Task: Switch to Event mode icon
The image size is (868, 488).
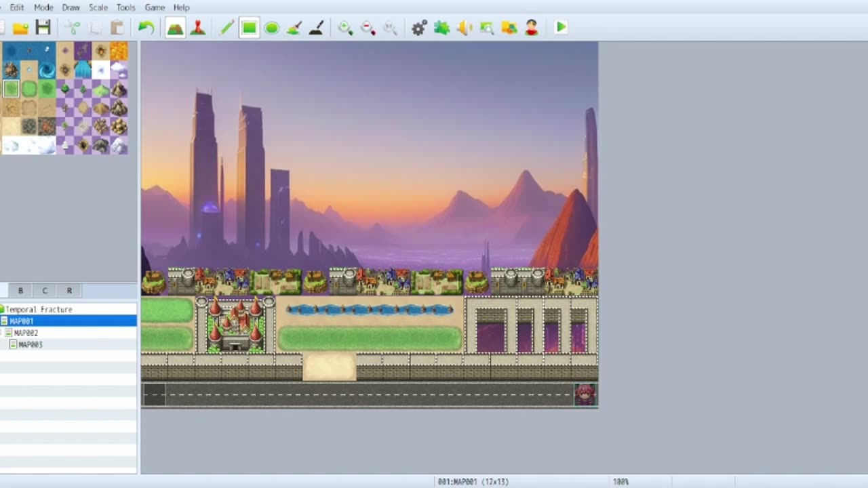Action: click(197, 28)
